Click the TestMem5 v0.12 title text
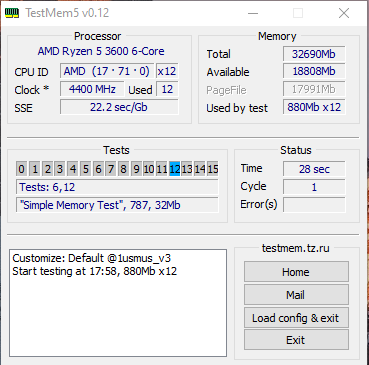The height and width of the screenshot is (365, 369). [67, 13]
